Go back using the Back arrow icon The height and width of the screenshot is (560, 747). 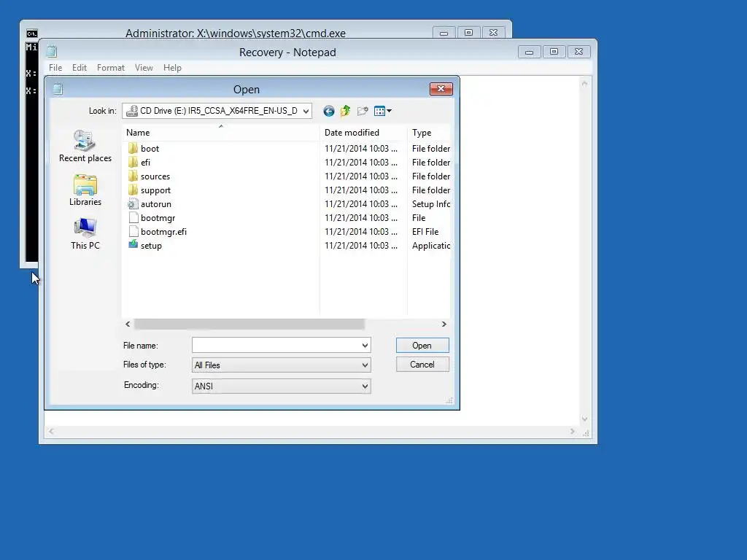pos(328,111)
